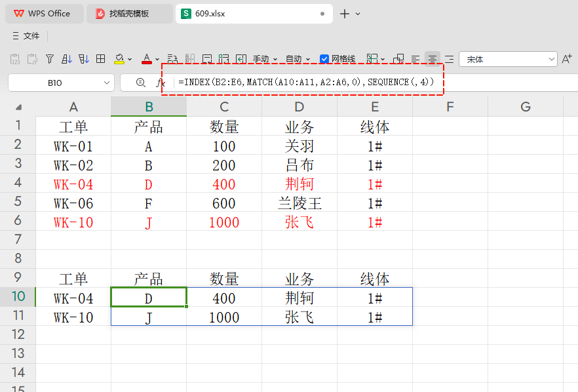Screen dimensions: 578x392
Task: Select column A header
Action: pyautogui.click(x=73, y=107)
